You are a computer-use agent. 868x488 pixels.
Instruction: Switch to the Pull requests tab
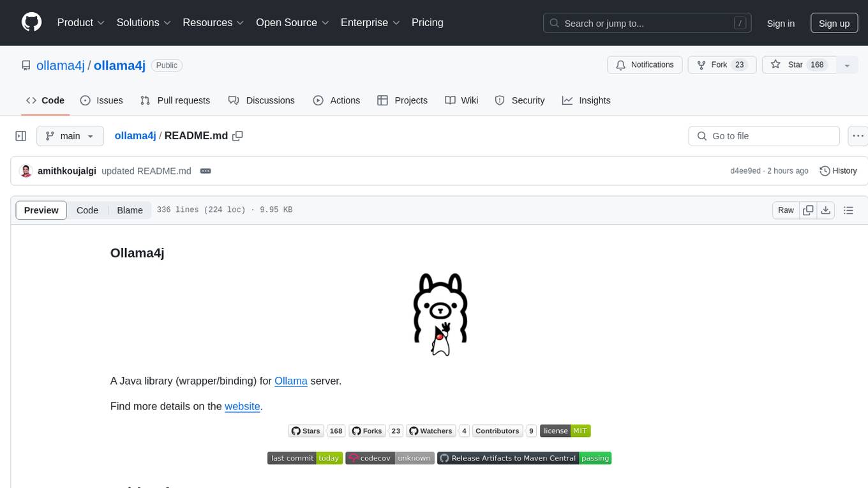click(x=175, y=100)
